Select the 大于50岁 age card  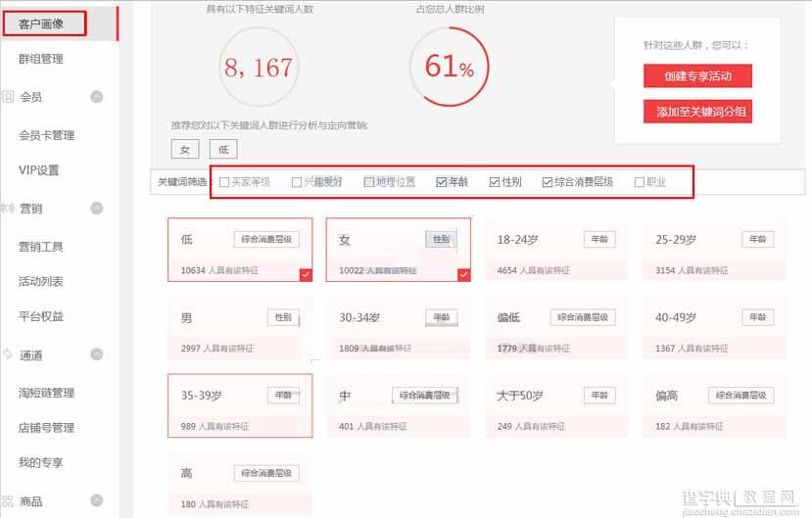click(x=556, y=405)
